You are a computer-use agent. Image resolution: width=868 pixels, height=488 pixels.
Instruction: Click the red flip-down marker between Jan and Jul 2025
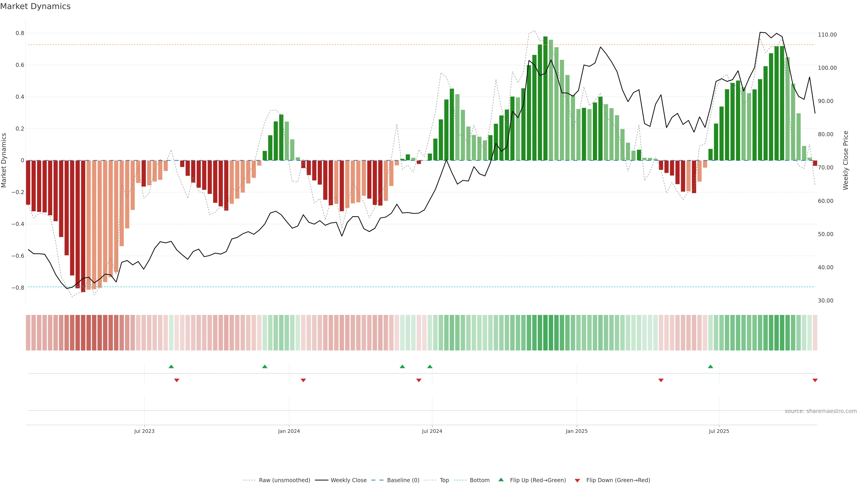point(661,380)
